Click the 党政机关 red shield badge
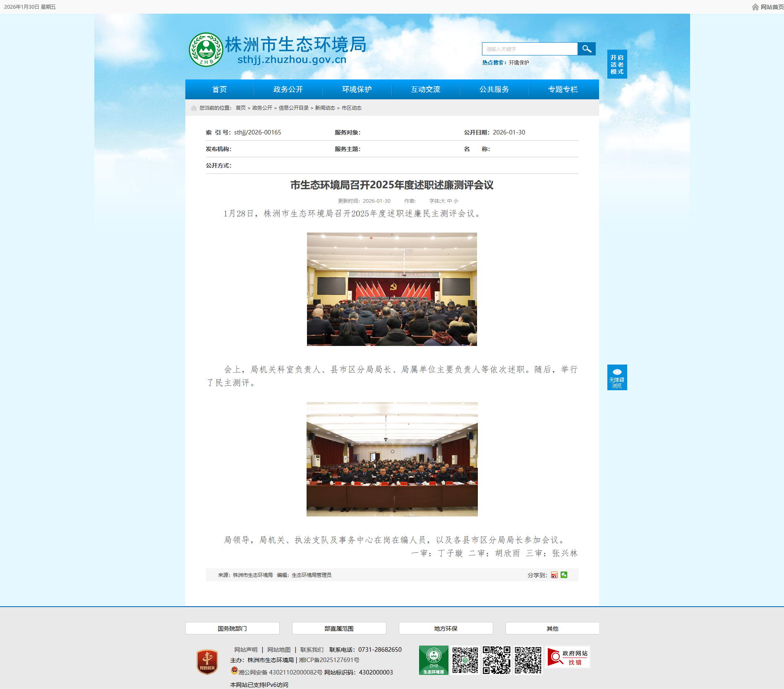This screenshot has width=784, height=689. 207,662
